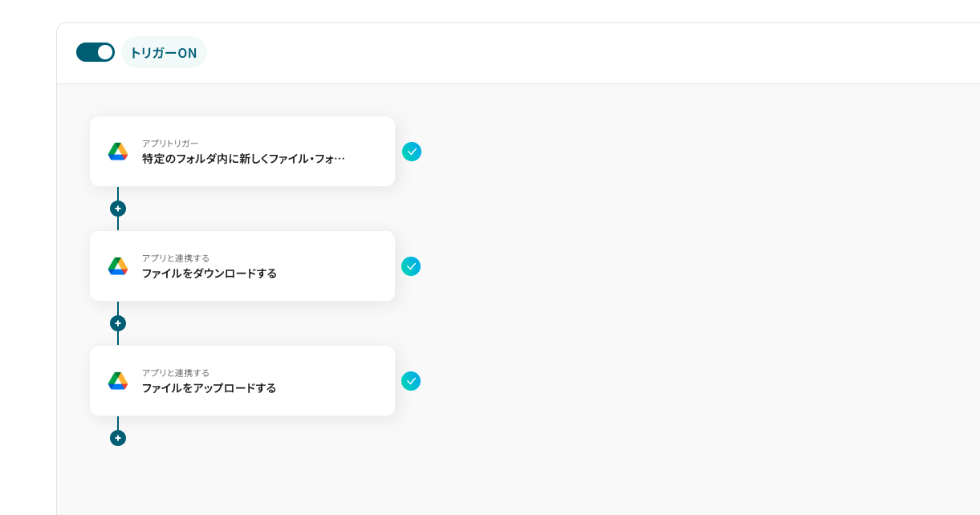Click Google Drive icon on the ファイルをアップロードする card
The image size is (980, 515).
click(118, 381)
